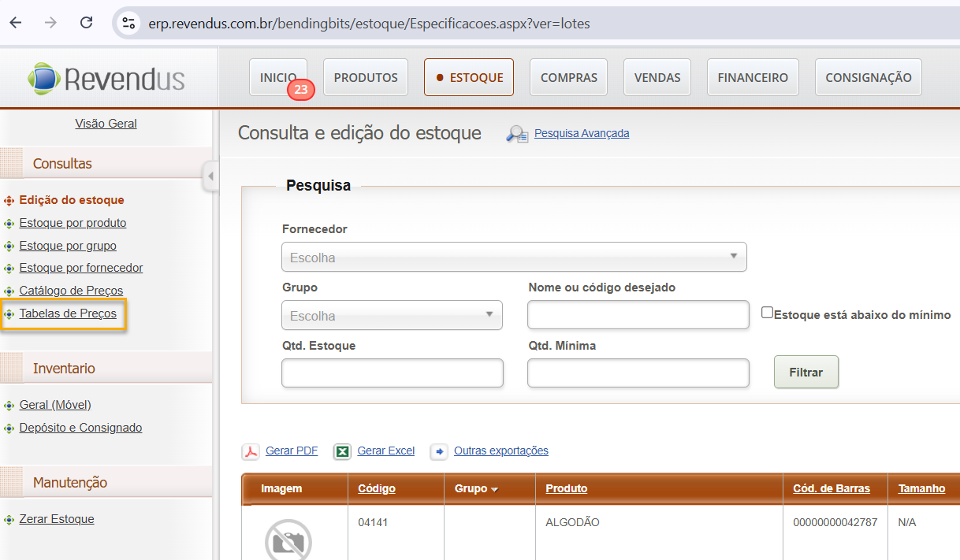Click the Gerar Excel spreadsheet icon

342,451
